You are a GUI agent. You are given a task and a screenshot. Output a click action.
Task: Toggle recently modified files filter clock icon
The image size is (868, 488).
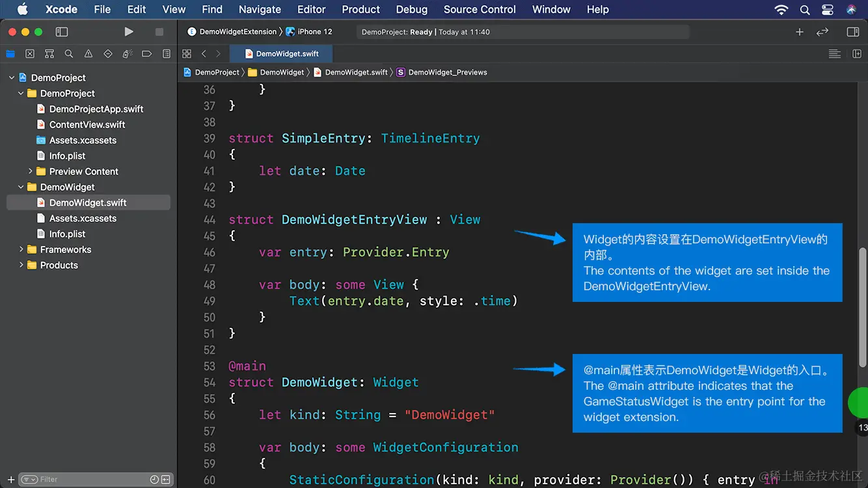point(154,480)
